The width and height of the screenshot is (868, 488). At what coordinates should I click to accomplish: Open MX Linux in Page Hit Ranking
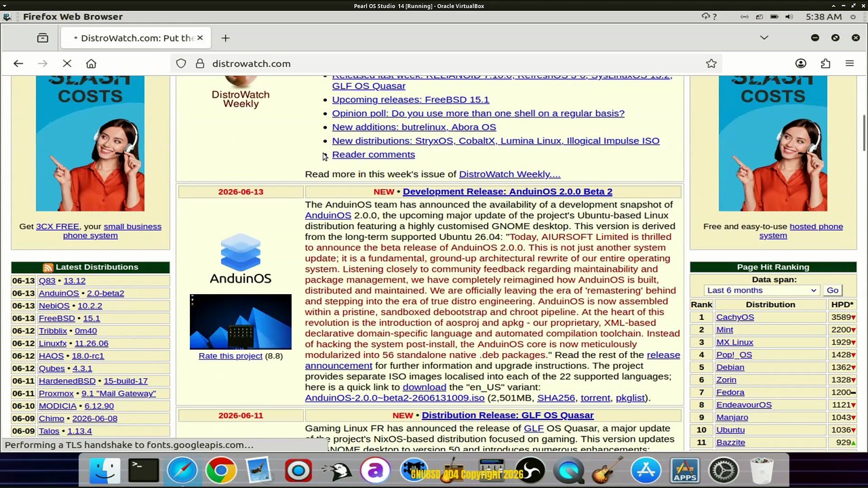[734, 342]
